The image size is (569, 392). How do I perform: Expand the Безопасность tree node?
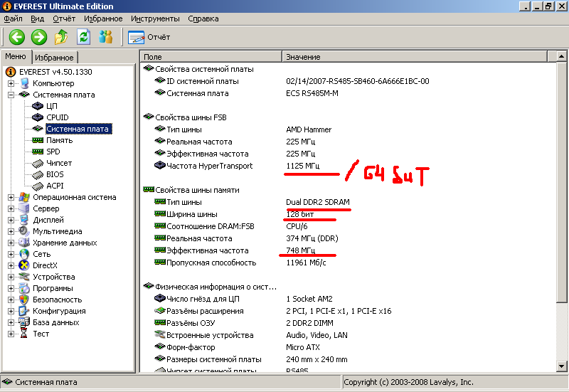pos(11,300)
